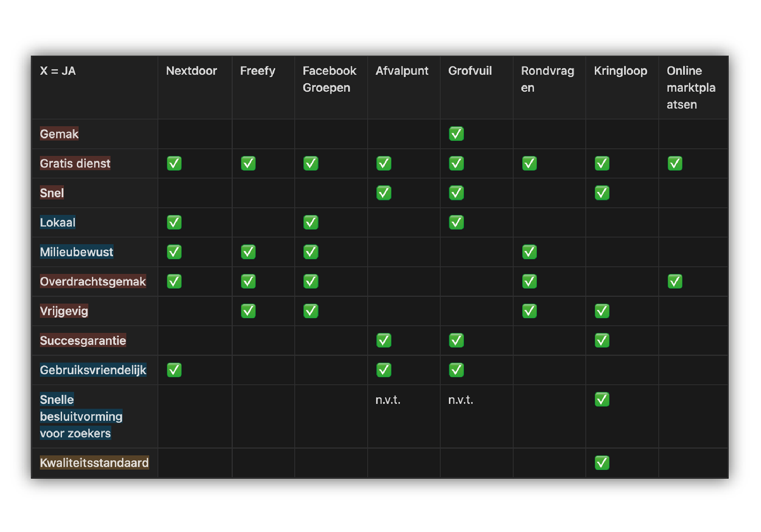The height and width of the screenshot is (532, 761).
Task: Click the n.v.t. cell under Afvalpunt
Action: [388, 400]
